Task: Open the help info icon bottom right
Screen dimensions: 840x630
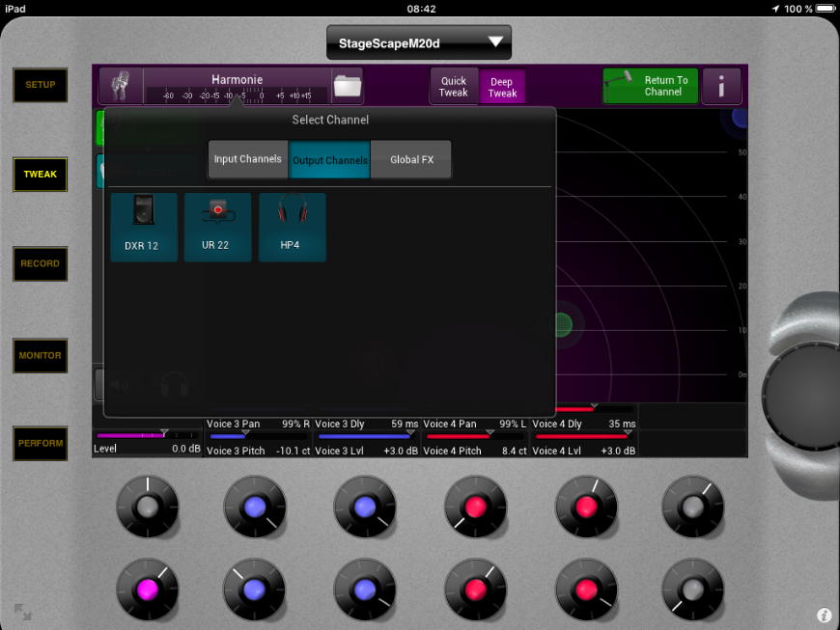Action: 824,615
